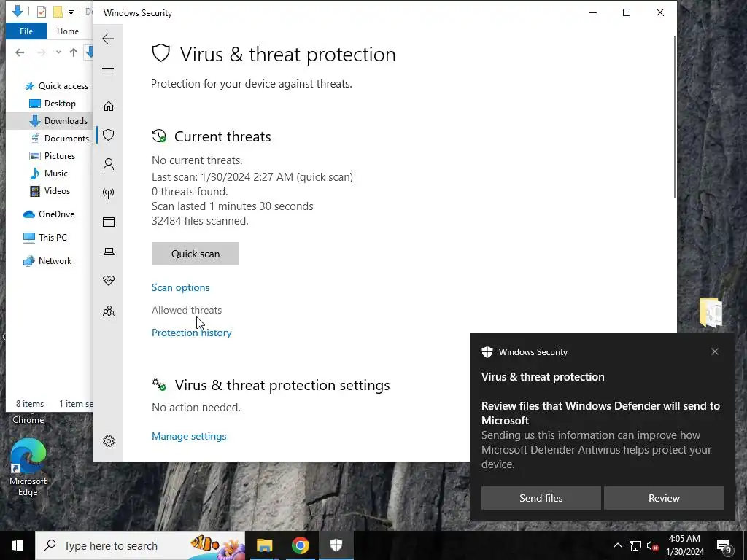Dismiss the Windows Security toast notification
Viewport: 747px width, 560px height.
click(x=715, y=351)
